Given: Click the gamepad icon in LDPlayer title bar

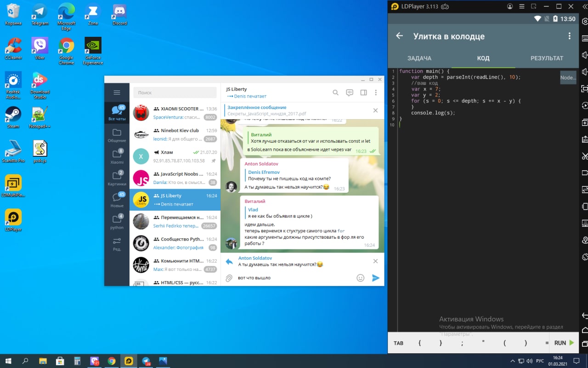Looking at the screenshot, I should pos(444,6).
